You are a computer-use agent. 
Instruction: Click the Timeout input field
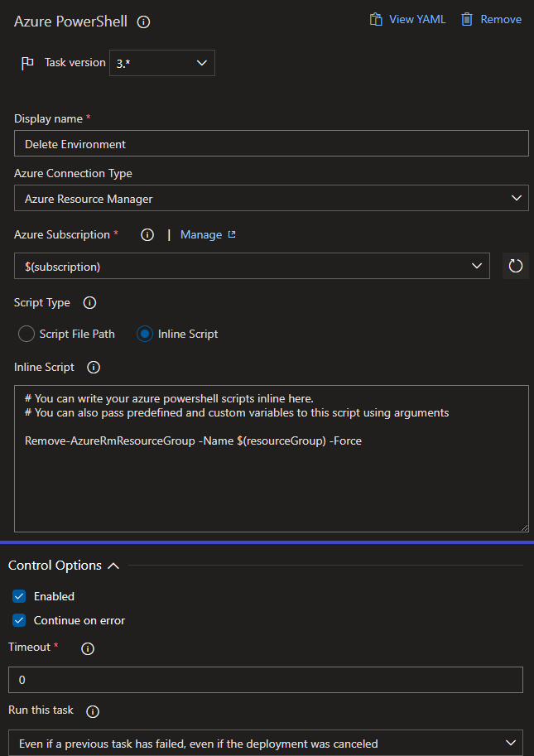pyautogui.click(x=266, y=680)
